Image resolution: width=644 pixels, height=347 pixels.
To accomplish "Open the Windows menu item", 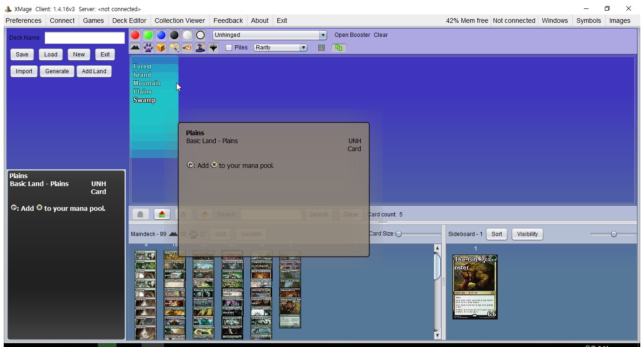I will (x=555, y=21).
